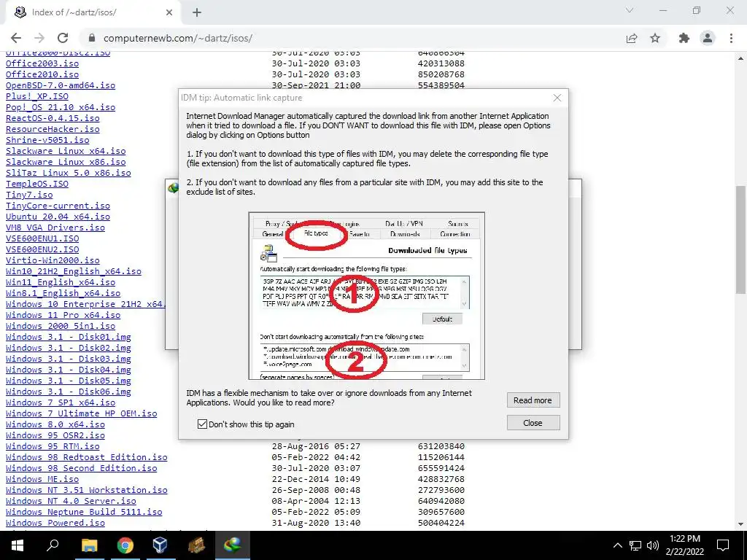747x560 pixels.
Task: Click the forward navigation arrow
Action: [x=39, y=38]
